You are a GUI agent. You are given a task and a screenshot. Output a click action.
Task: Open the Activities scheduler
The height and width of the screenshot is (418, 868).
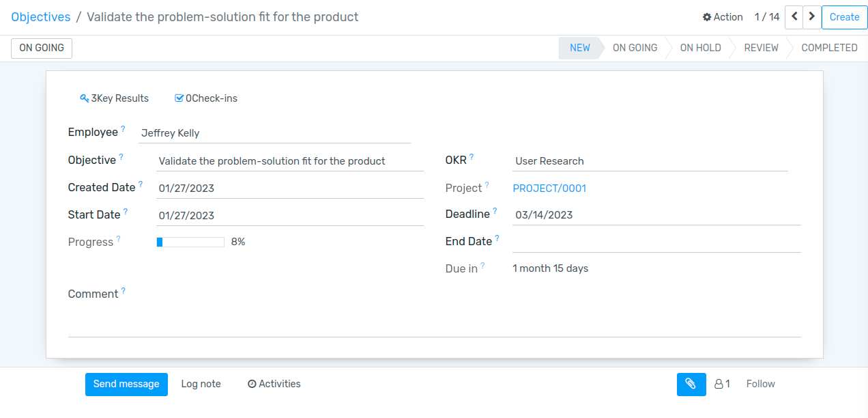click(x=274, y=384)
